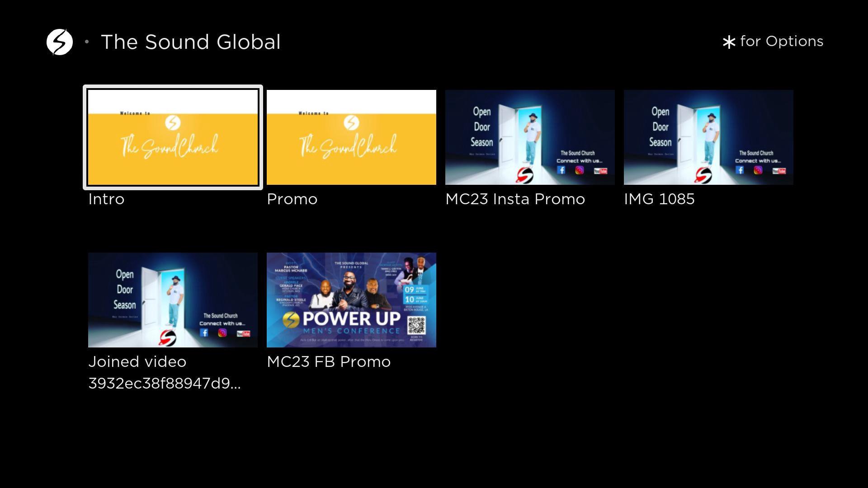Click the "for Options" text
Image resolution: width=868 pixels, height=488 pixels.
point(781,42)
